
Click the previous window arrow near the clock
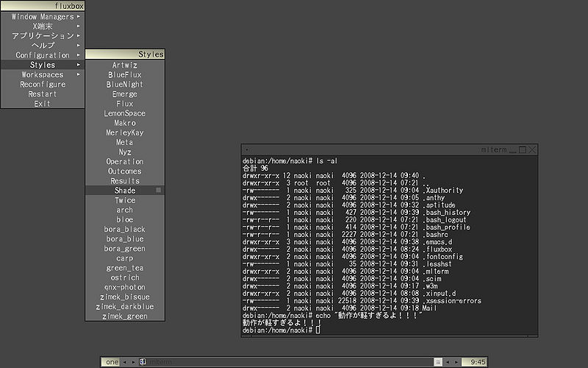point(448,362)
